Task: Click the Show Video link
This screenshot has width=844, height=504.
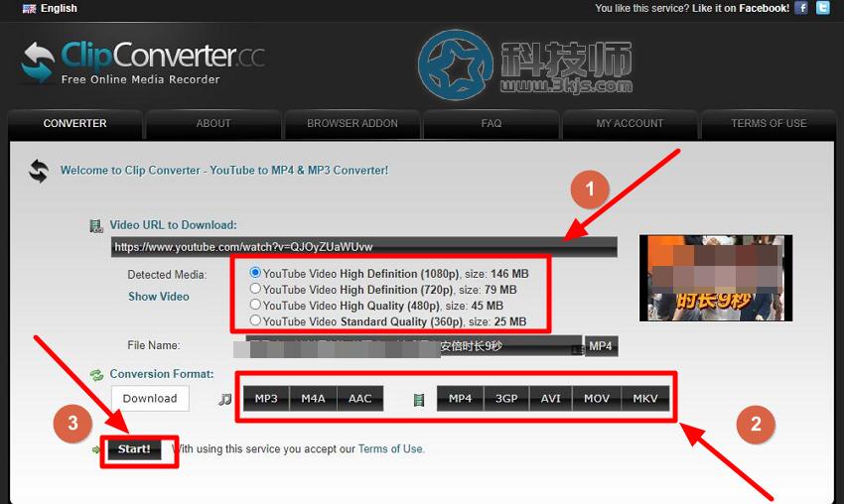Action: point(159,297)
